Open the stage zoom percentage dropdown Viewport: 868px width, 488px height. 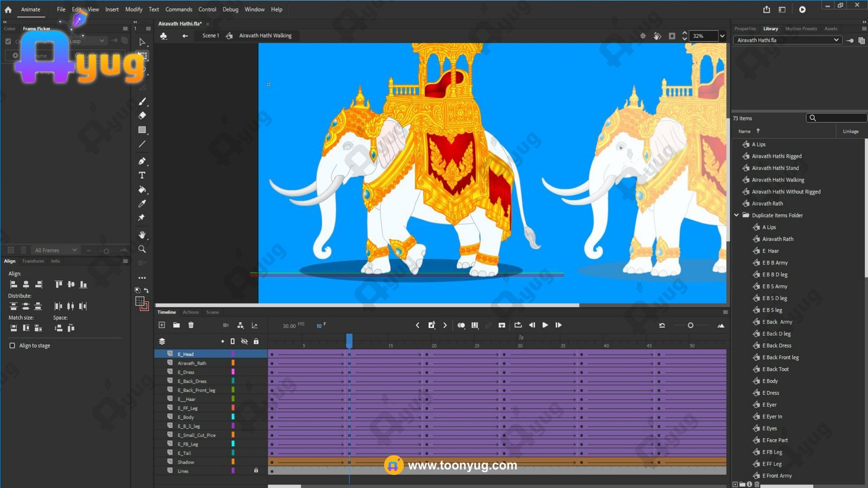click(x=722, y=36)
